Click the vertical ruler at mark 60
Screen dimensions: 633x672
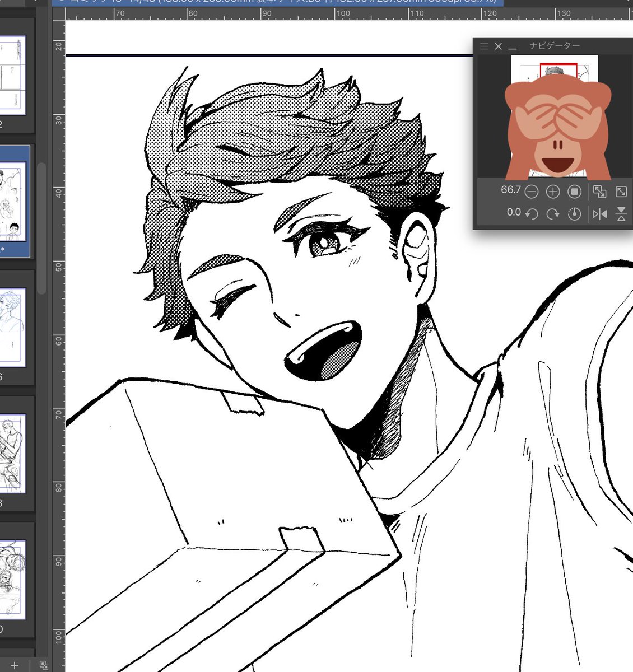(59, 340)
